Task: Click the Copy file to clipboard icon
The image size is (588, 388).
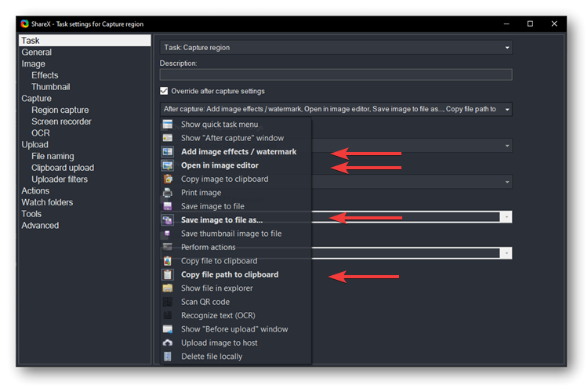Action: tap(167, 261)
